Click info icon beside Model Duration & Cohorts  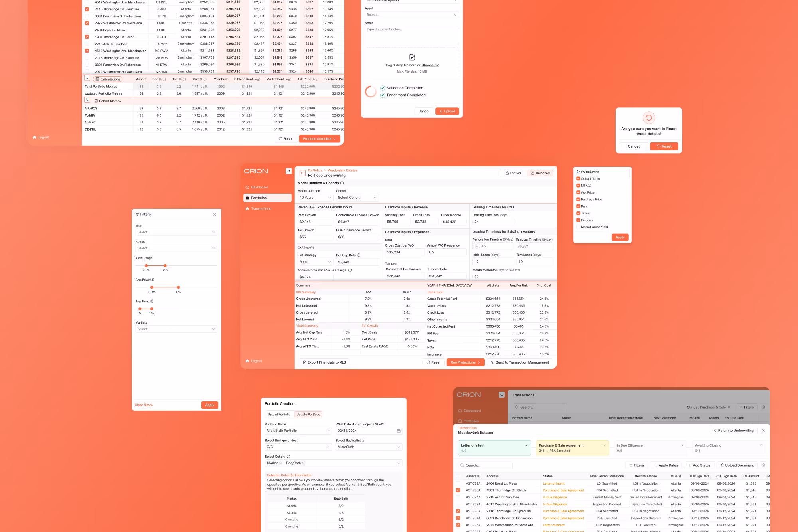(x=342, y=183)
